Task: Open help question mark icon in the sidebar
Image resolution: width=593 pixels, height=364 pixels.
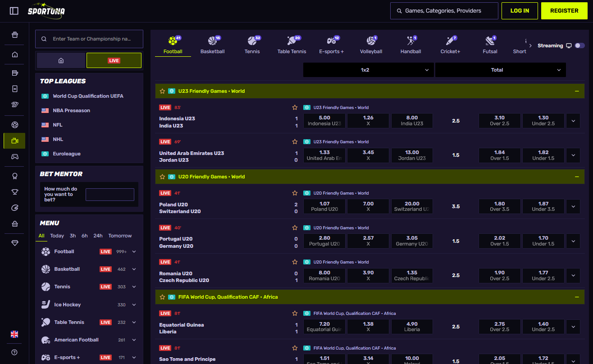Action: [14, 352]
